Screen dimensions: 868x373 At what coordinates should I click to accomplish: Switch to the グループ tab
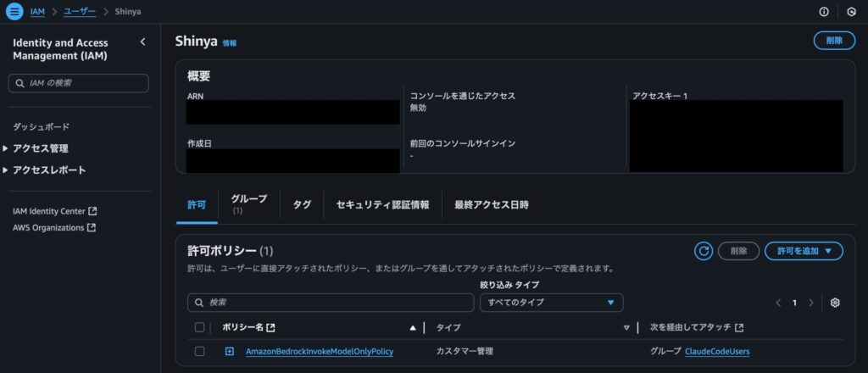pyautogui.click(x=248, y=203)
